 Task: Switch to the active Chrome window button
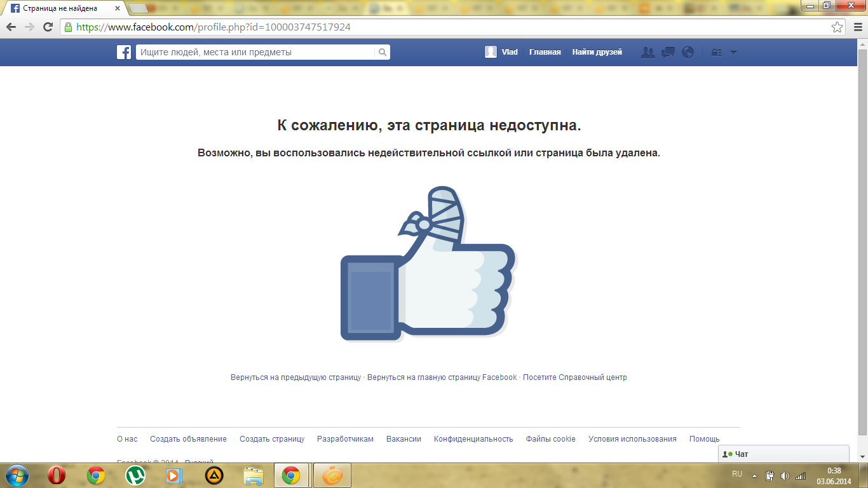[292, 475]
